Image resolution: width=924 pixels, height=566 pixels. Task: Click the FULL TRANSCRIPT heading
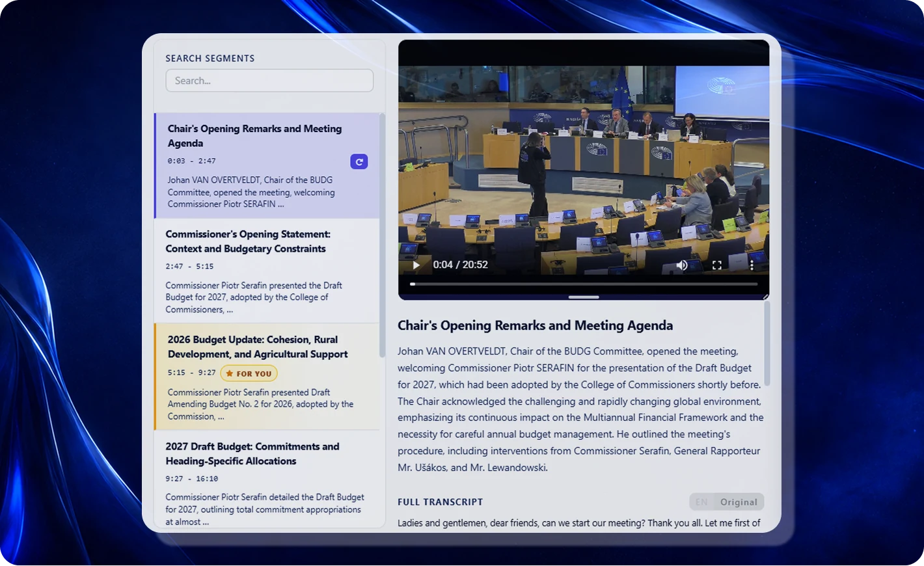[x=441, y=502]
